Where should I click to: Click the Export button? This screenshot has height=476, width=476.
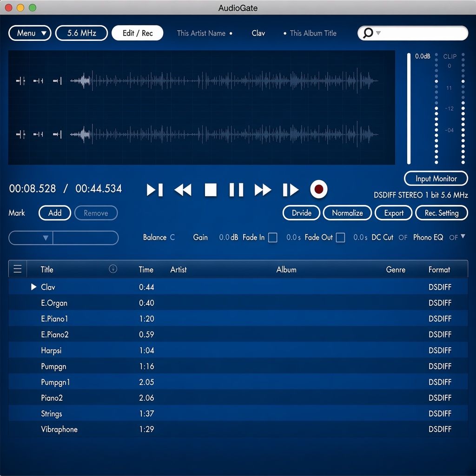pos(394,213)
